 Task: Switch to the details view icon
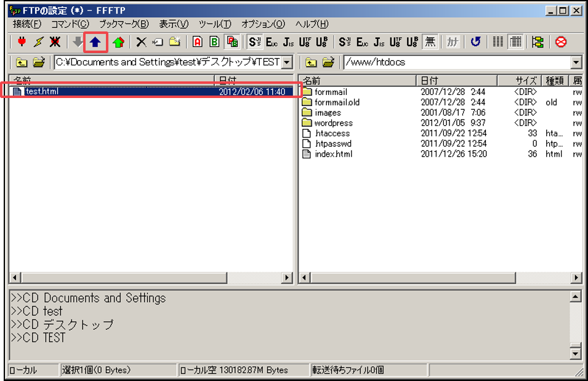point(515,42)
